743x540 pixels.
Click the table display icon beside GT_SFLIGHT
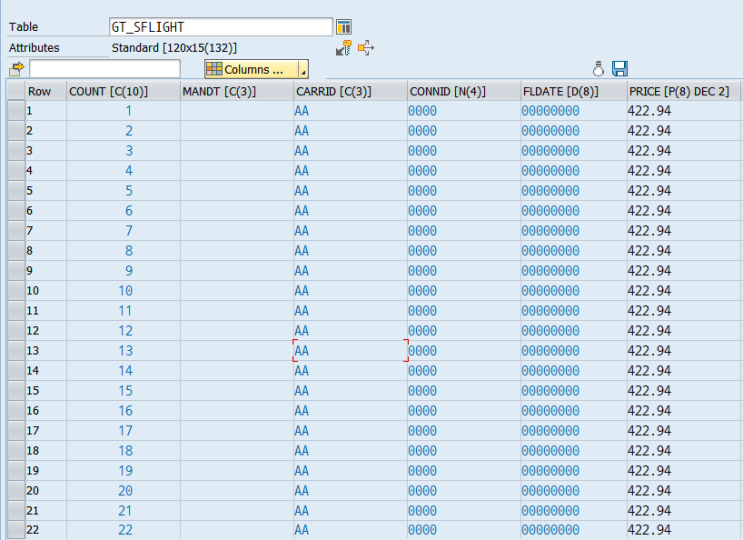[x=344, y=27]
